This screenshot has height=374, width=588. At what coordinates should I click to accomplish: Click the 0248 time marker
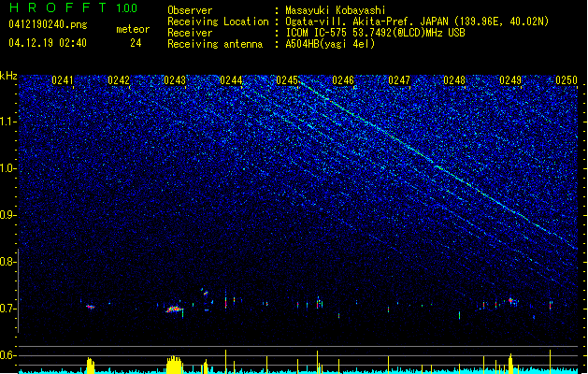[x=454, y=80]
